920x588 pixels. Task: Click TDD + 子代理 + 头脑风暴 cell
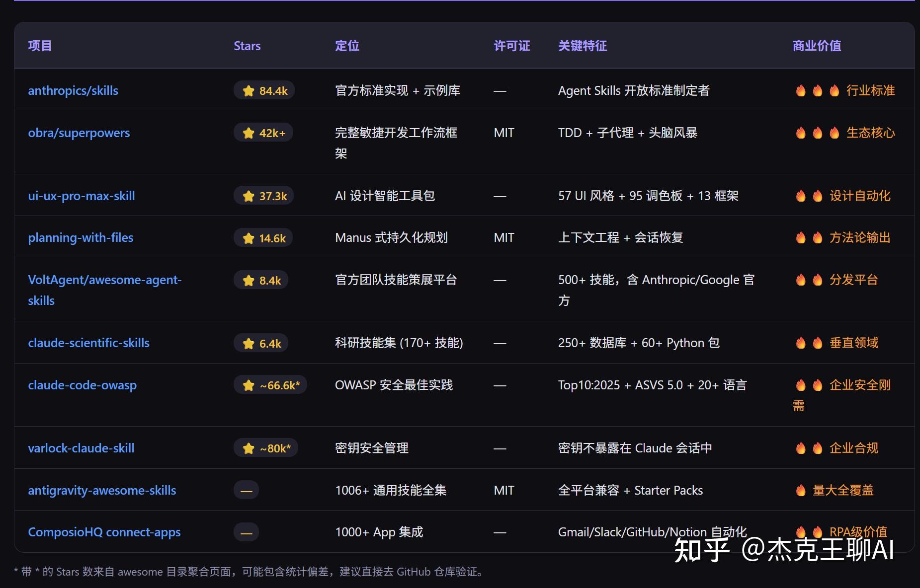(x=628, y=133)
